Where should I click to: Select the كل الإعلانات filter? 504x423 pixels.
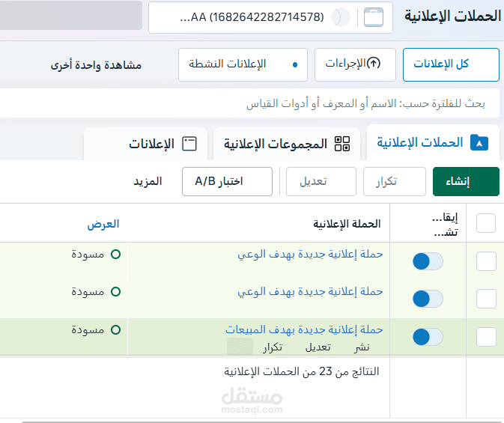[451, 64]
